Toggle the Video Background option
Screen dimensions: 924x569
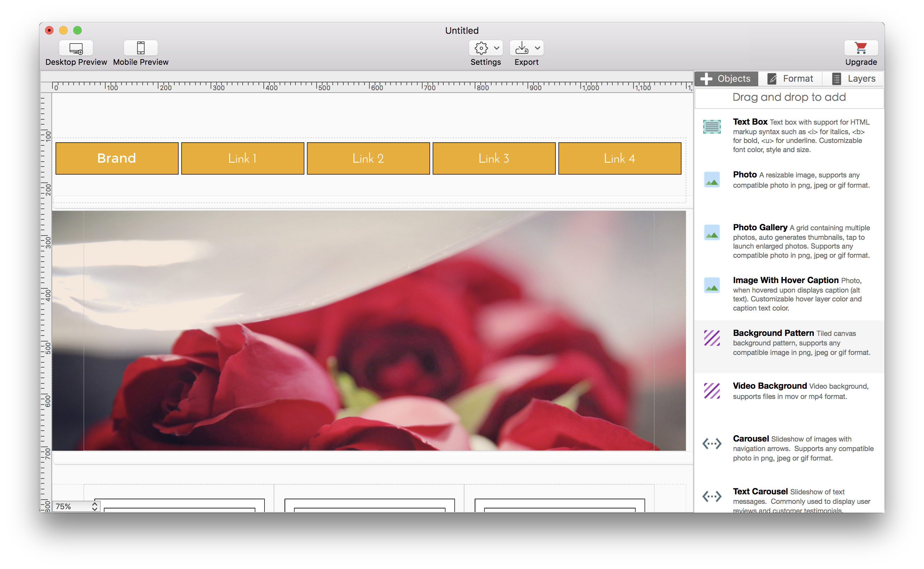point(789,391)
